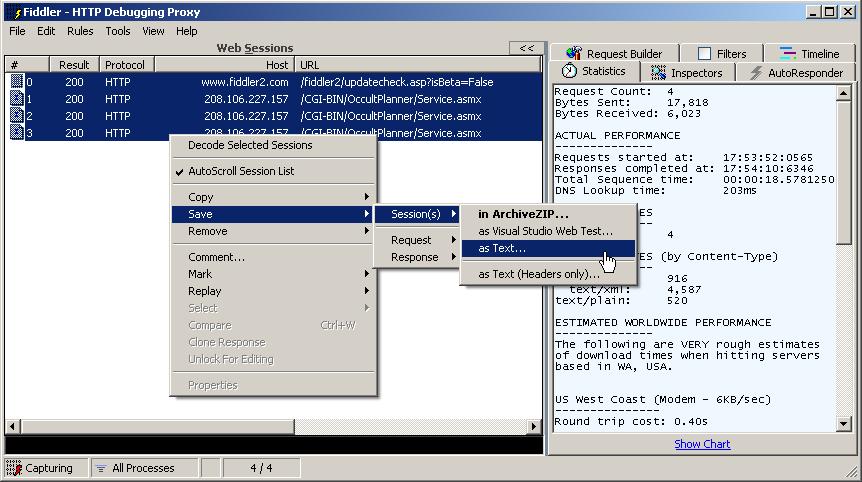Expand the Request submenu arrow

(454, 240)
